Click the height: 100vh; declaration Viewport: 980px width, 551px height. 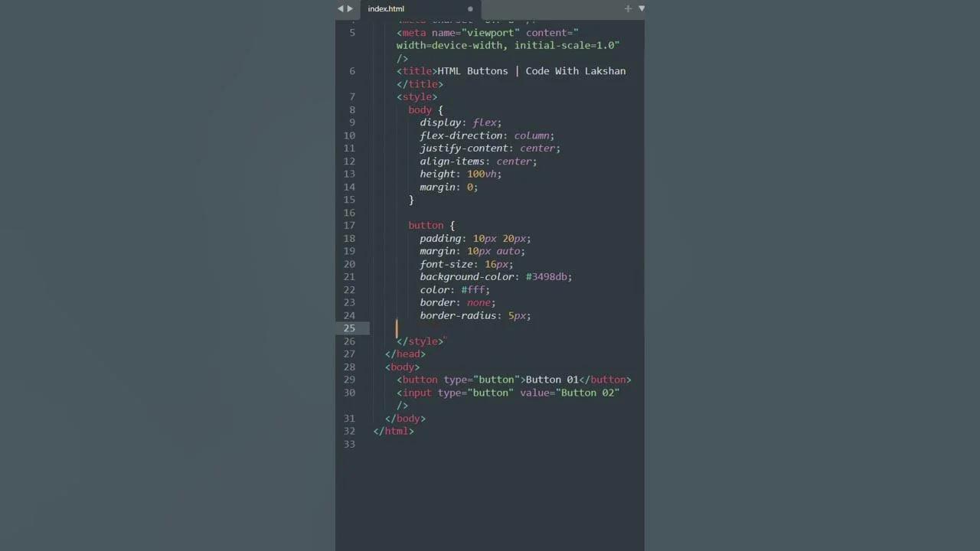461,174
